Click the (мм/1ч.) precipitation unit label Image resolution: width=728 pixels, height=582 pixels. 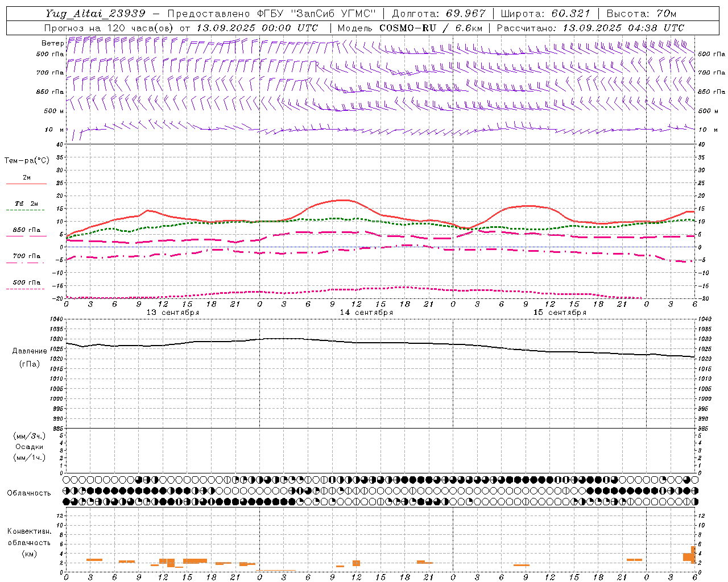point(30,458)
